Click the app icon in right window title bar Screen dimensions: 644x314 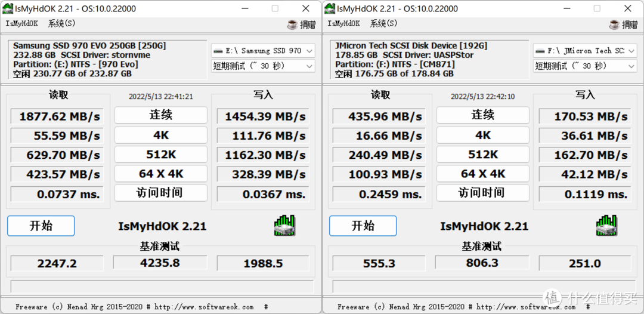coord(329,8)
